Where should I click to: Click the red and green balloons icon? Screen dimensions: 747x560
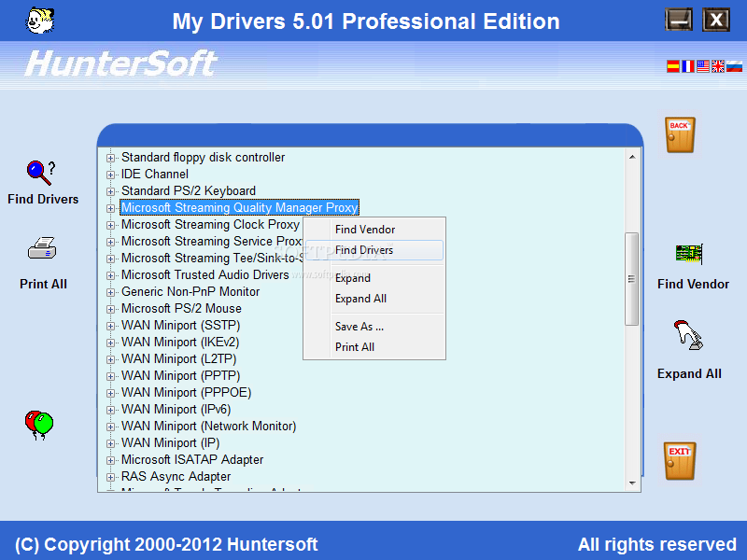point(39,426)
